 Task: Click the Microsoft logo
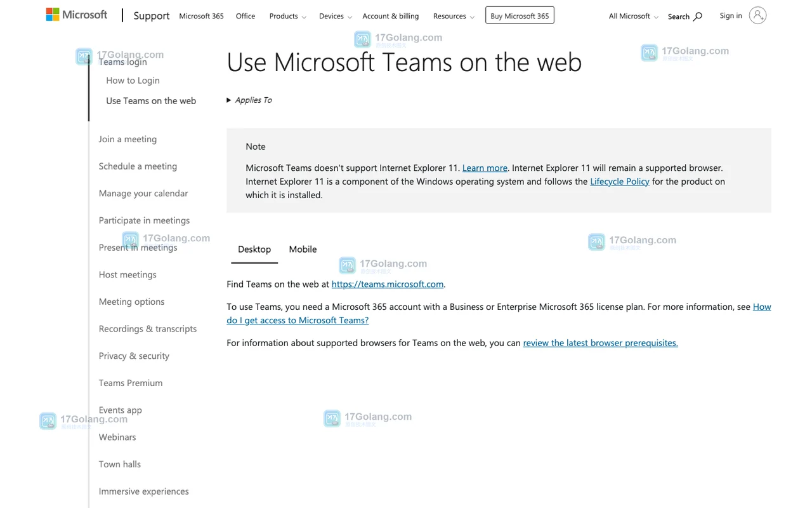77,15
